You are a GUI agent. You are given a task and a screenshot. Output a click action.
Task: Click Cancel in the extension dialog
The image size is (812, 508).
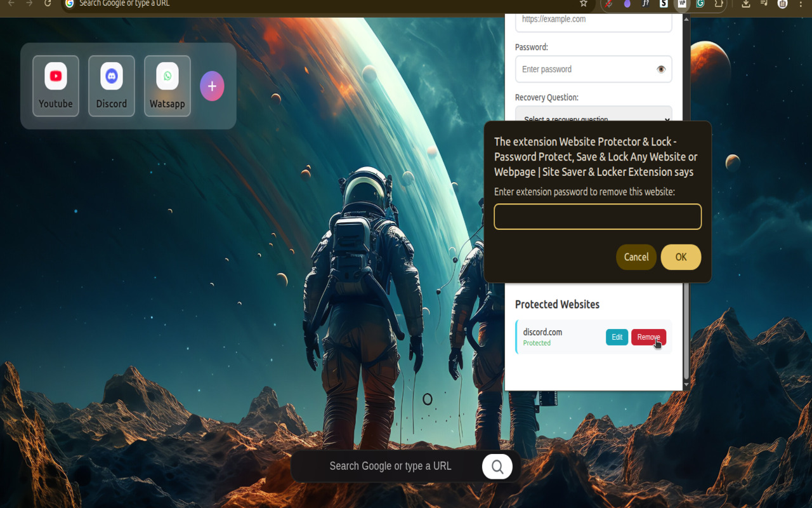(636, 257)
